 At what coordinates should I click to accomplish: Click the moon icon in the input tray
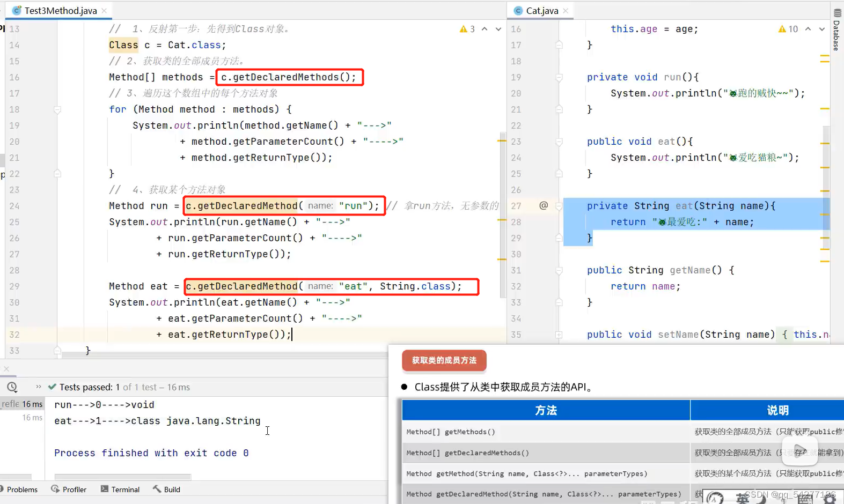762,499
